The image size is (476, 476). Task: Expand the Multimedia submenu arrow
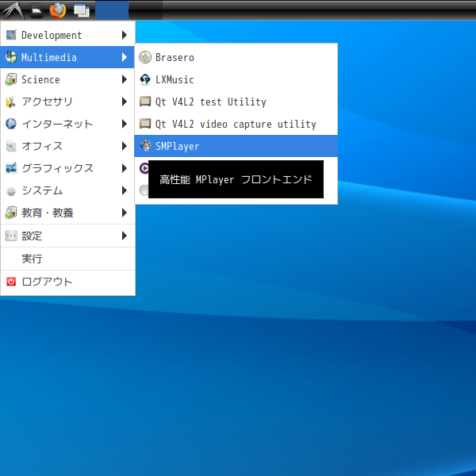tap(125, 57)
